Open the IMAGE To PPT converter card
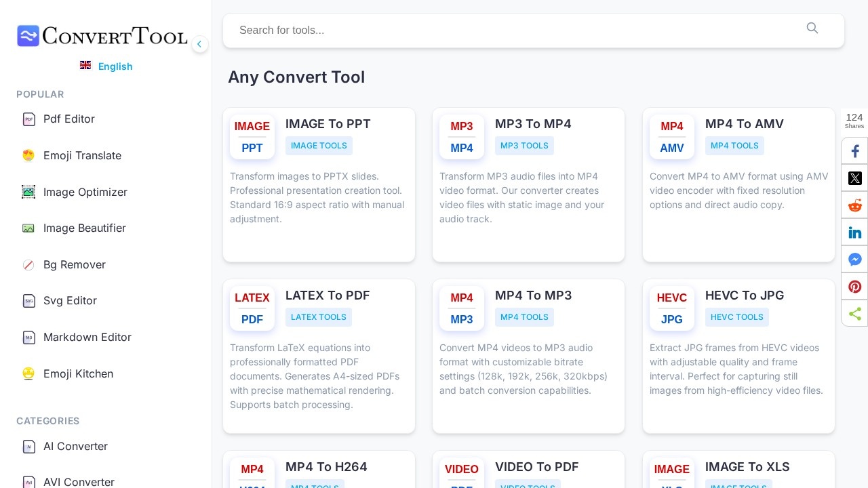The height and width of the screenshot is (488, 868). (328, 124)
